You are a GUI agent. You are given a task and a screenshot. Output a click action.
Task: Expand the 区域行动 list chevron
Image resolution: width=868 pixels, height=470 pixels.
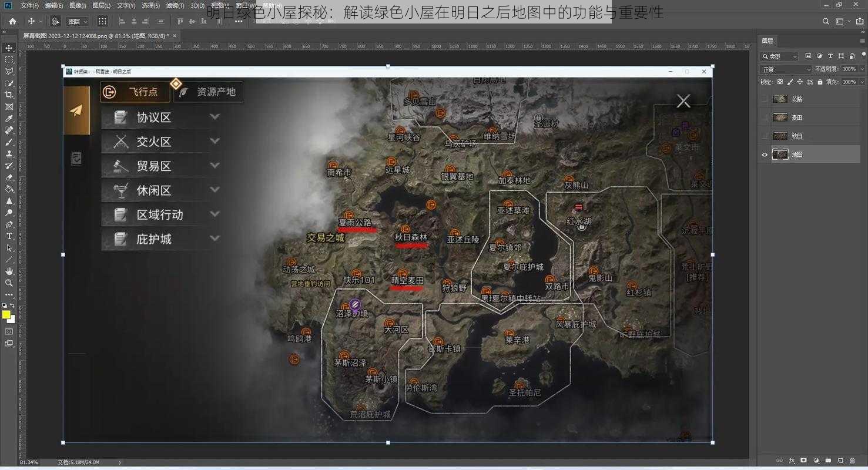[215, 214]
